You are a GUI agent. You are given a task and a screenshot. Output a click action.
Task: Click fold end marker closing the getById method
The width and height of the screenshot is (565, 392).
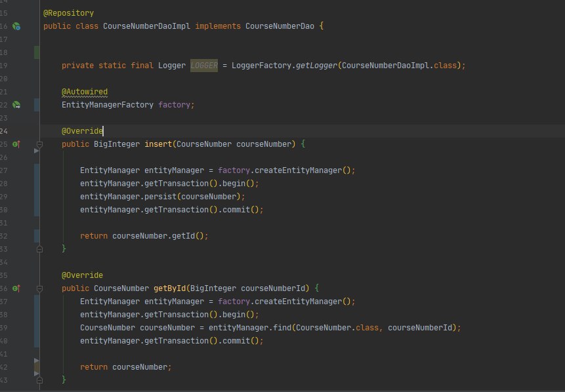pyautogui.click(x=39, y=380)
